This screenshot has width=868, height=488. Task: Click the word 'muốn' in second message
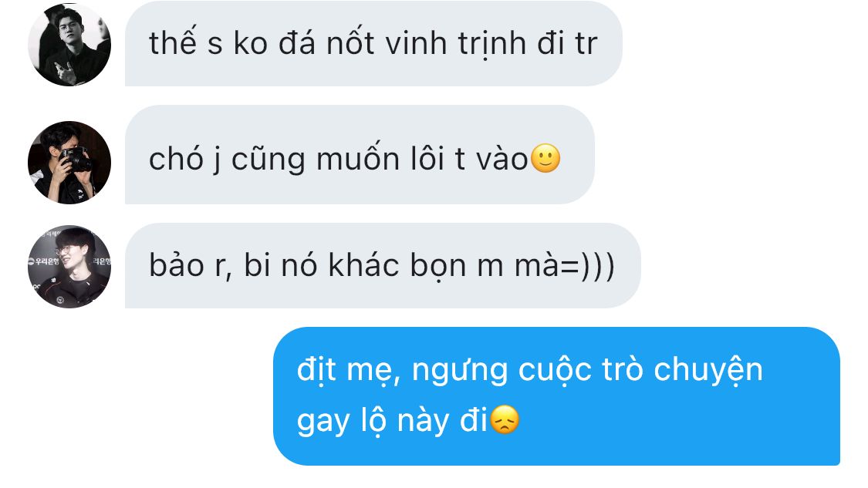click(x=357, y=159)
